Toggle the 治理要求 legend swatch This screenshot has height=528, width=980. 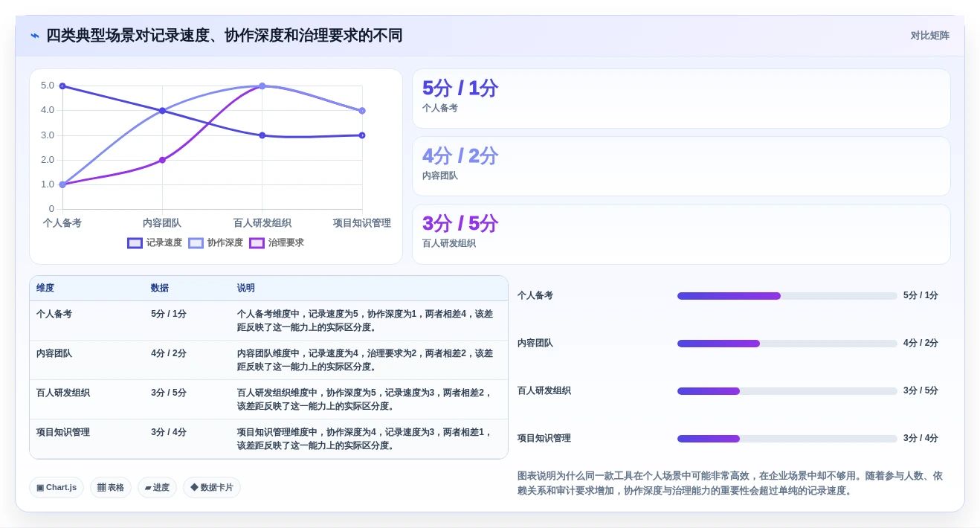[257, 242]
